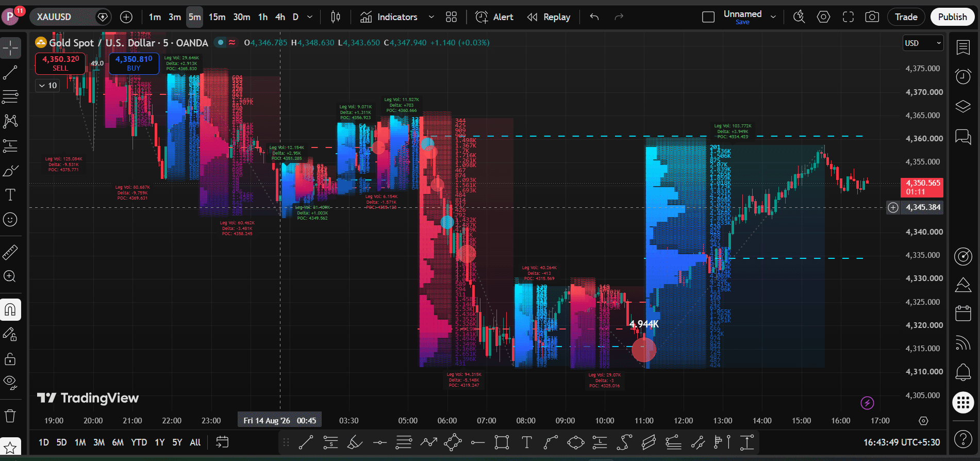Open the Notifications bell icon
The image size is (980, 461).
[963, 372]
